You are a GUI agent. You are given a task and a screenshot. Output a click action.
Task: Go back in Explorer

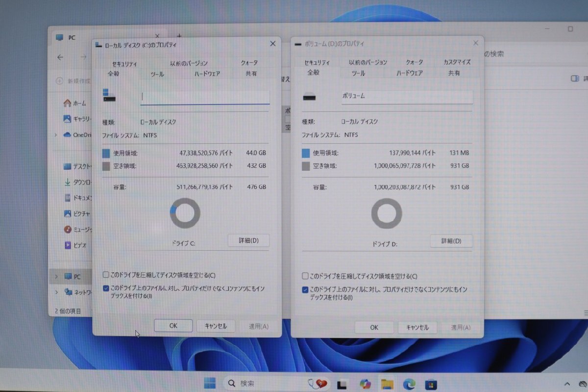point(60,57)
